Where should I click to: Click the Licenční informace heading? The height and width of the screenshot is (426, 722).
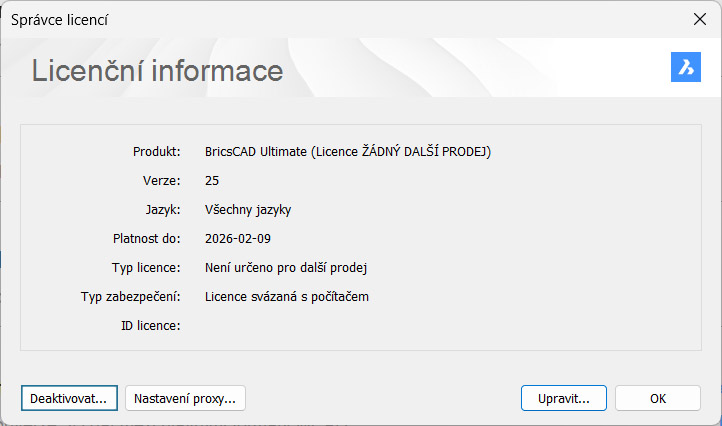tap(158, 71)
